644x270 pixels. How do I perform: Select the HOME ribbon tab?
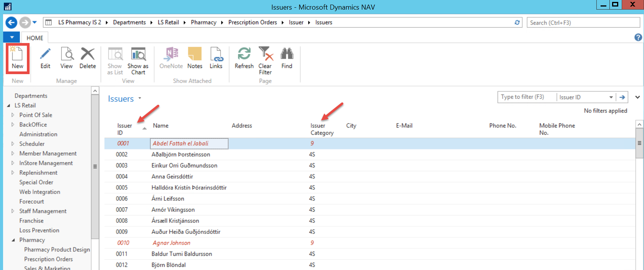click(x=35, y=38)
